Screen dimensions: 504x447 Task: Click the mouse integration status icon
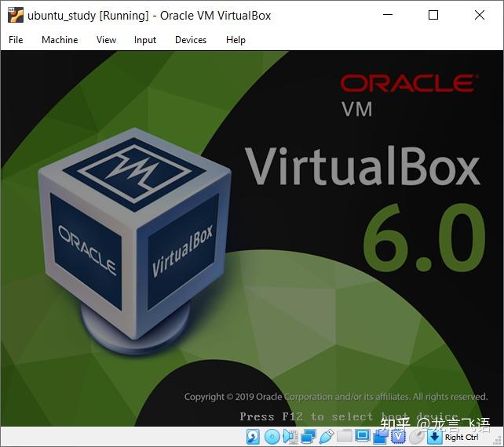[x=417, y=437]
